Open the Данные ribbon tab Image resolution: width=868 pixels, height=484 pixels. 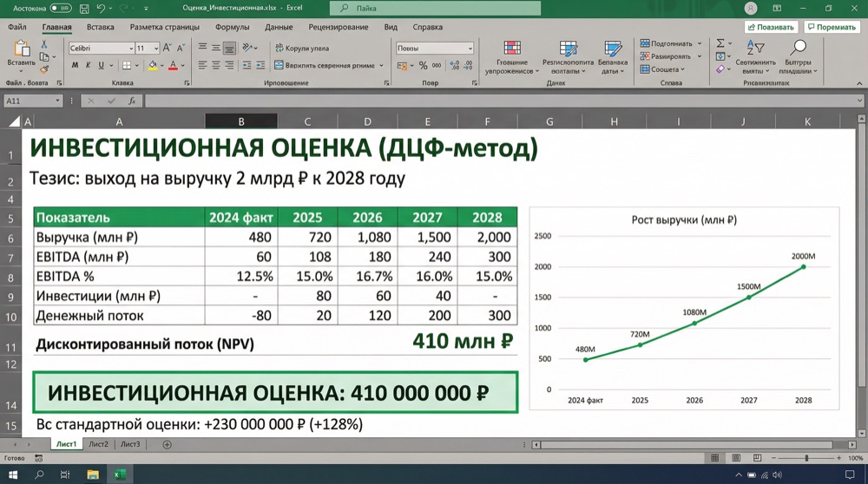[279, 27]
